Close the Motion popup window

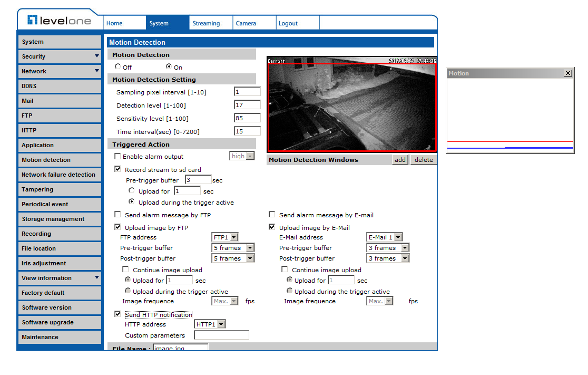pos(568,73)
